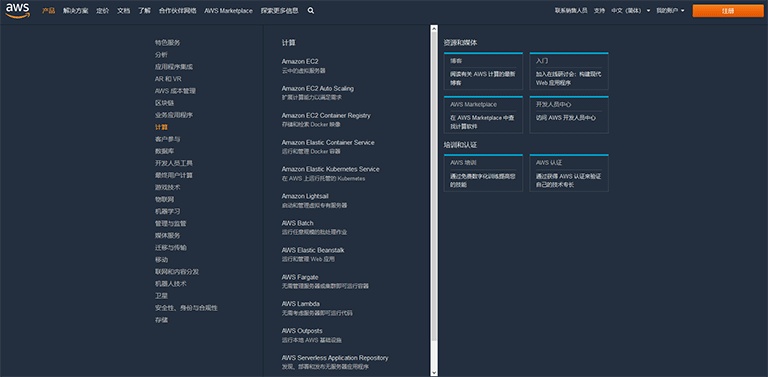Click the 支持 link
Viewport: 768px width, 377px height.
600,11
